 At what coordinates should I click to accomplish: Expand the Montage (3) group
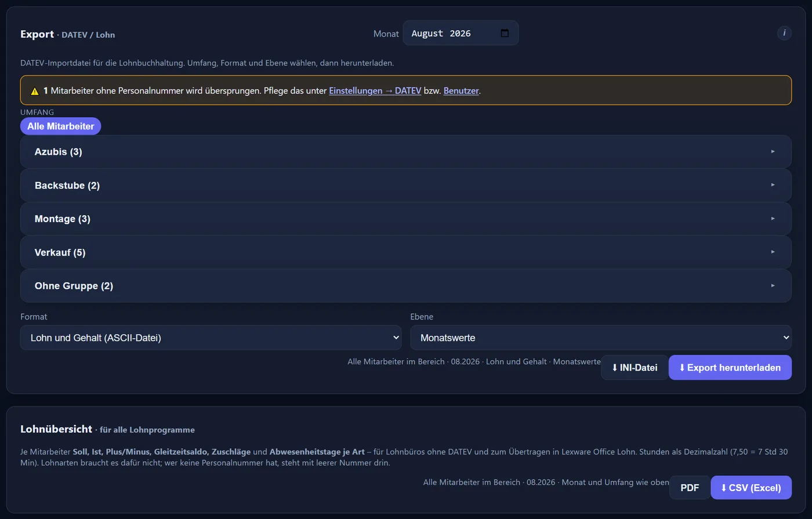click(406, 219)
